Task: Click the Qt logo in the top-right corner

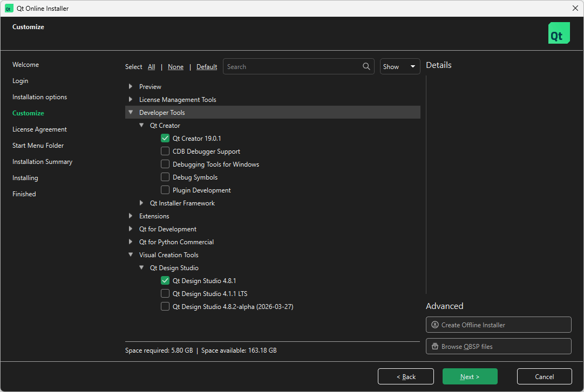Action: tap(559, 33)
